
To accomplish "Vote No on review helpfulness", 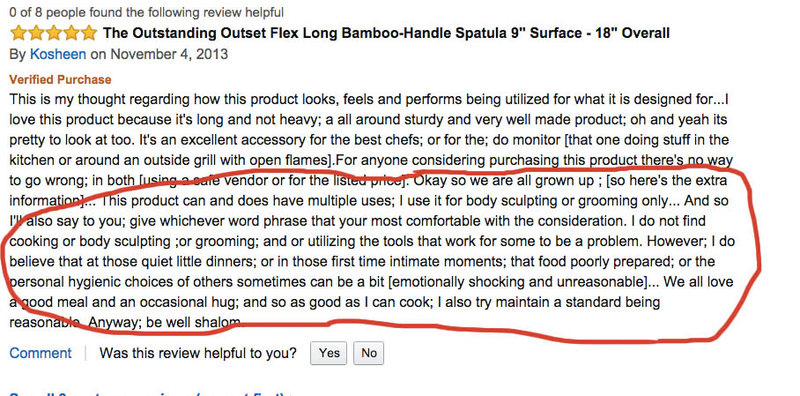I will 368,353.
